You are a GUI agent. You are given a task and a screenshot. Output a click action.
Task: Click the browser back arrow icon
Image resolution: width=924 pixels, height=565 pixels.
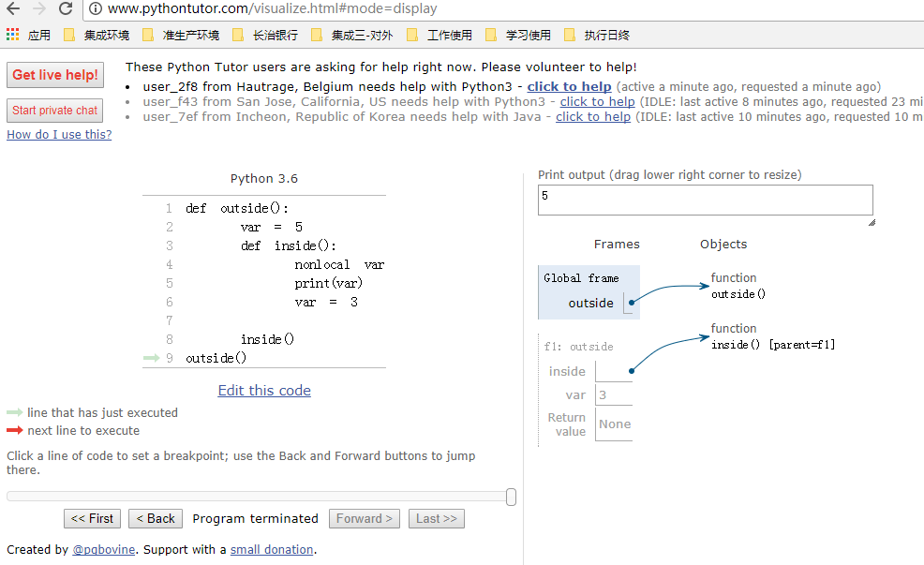(13, 8)
